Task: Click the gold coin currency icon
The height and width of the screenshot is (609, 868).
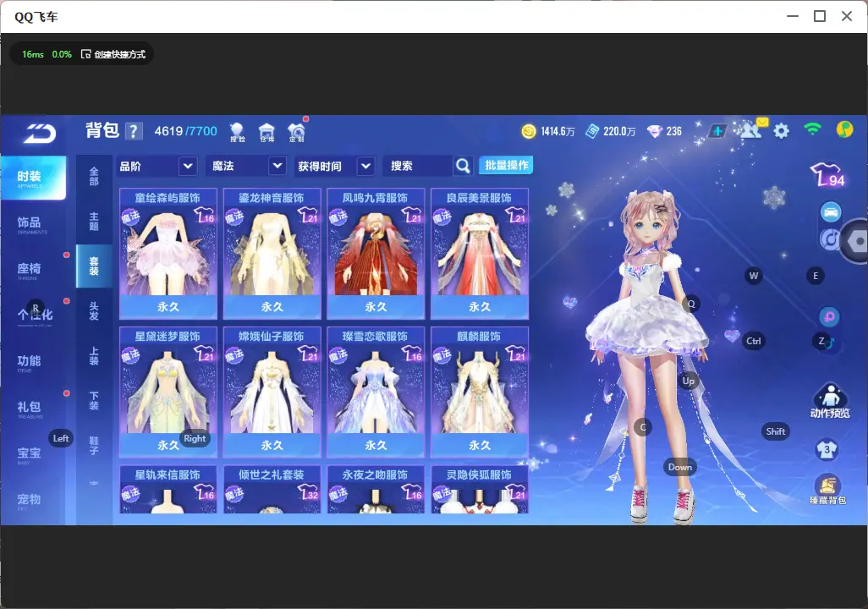Action: (529, 131)
